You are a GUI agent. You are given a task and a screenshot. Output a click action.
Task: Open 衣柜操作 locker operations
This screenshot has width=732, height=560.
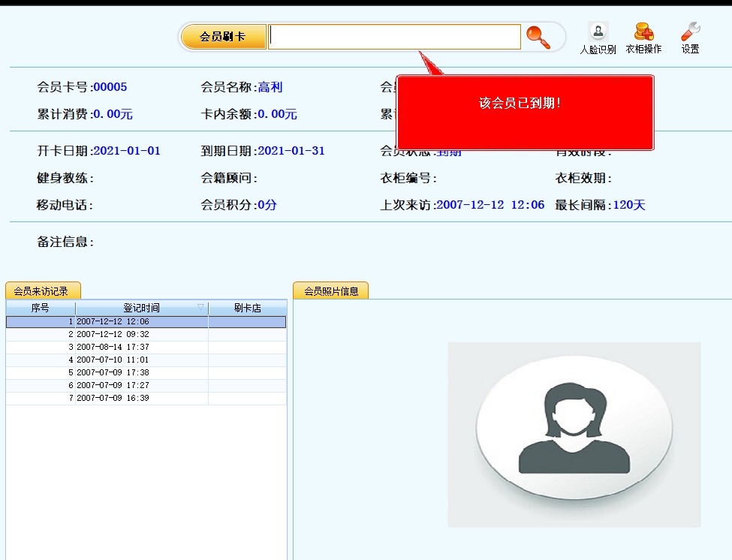click(643, 38)
